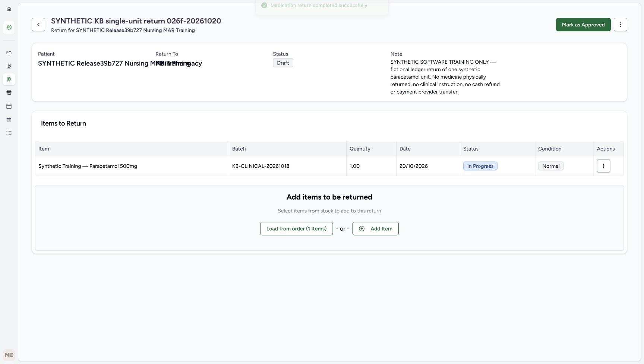Select the location pin sidebar icon
The height and width of the screenshot is (364, 644).
click(x=9, y=28)
